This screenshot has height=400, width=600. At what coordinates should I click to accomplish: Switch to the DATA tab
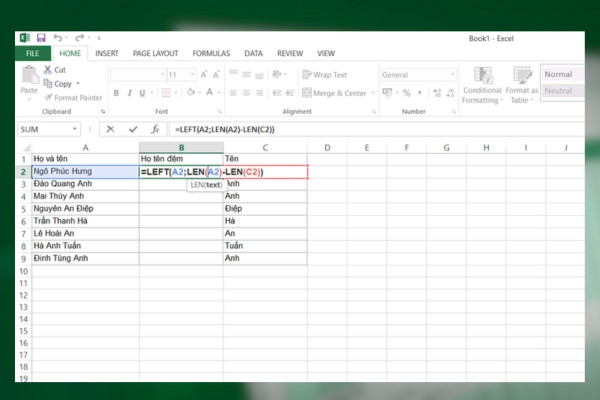pos(253,53)
